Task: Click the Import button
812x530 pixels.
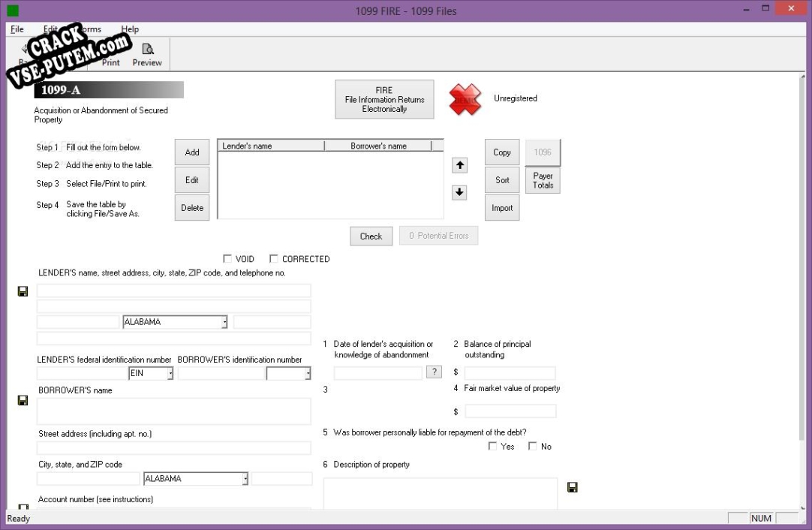Action: tap(502, 208)
